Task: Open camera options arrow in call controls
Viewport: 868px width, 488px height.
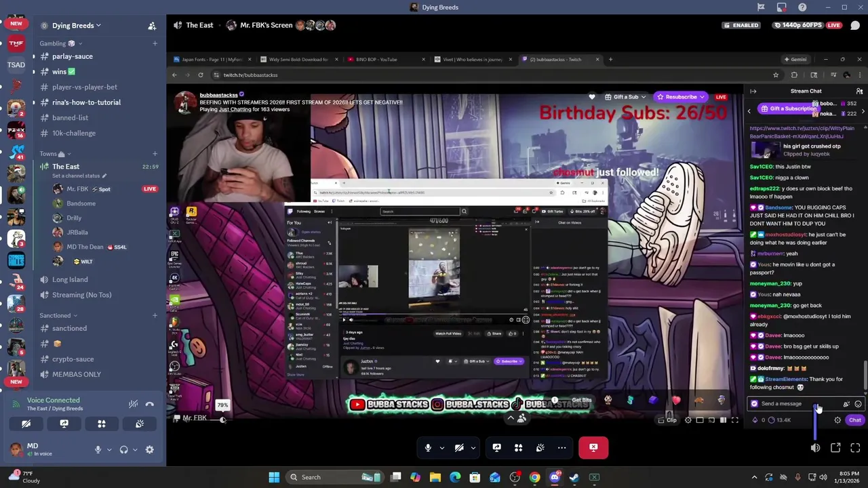Action: (x=473, y=447)
